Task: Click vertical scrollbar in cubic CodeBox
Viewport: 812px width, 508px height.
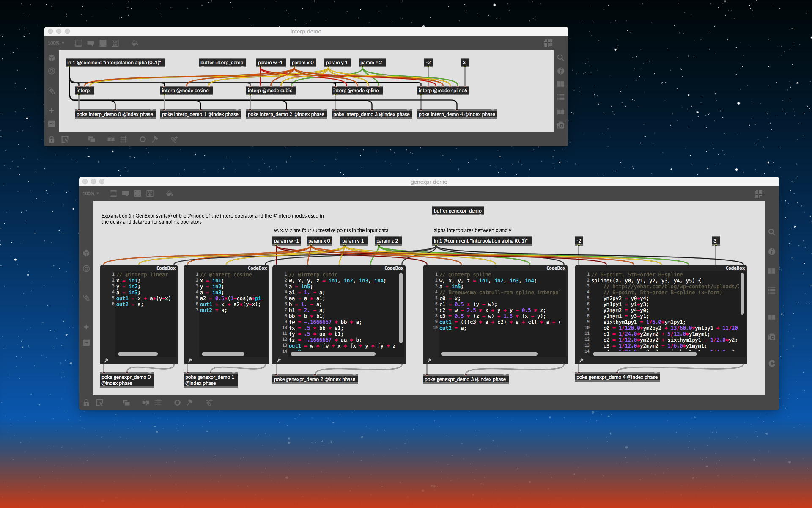Action: [x=401, y=308]
